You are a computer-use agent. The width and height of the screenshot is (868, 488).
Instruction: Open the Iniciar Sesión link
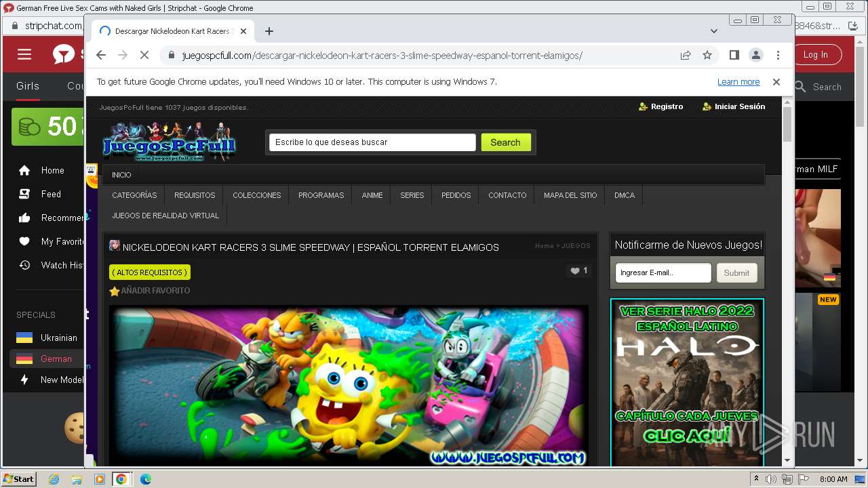point(734,106)
